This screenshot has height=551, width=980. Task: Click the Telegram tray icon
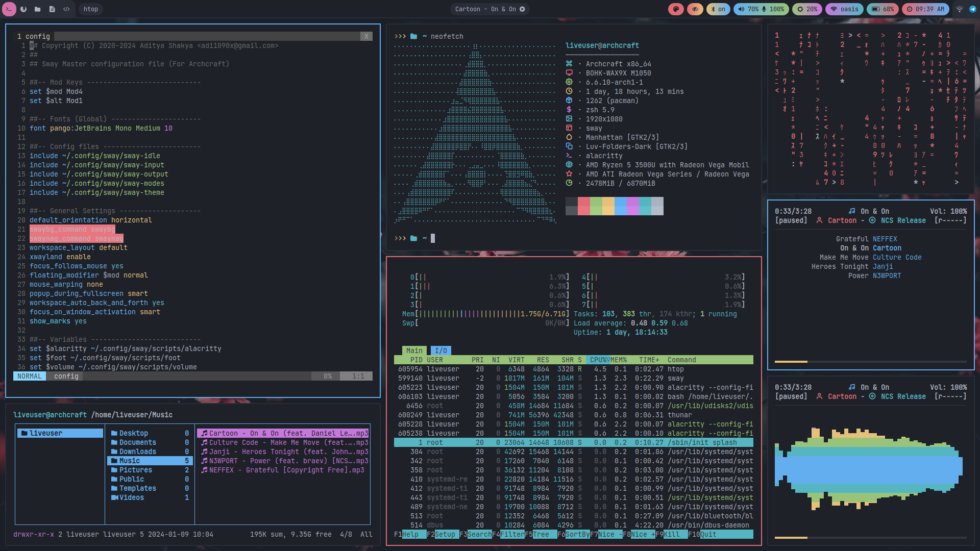(973, 9)
